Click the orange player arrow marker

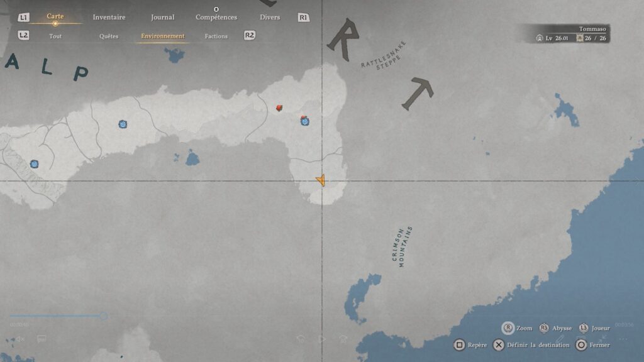point(321,181)
